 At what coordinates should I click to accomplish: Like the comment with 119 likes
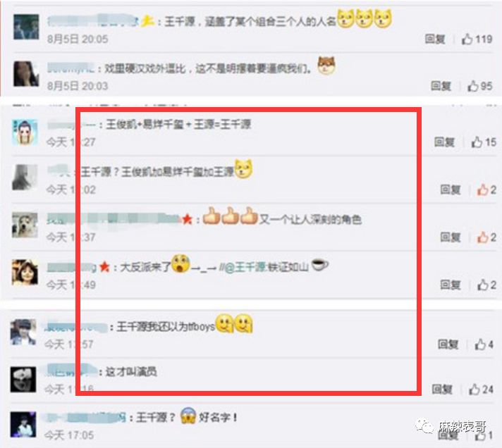467,39
